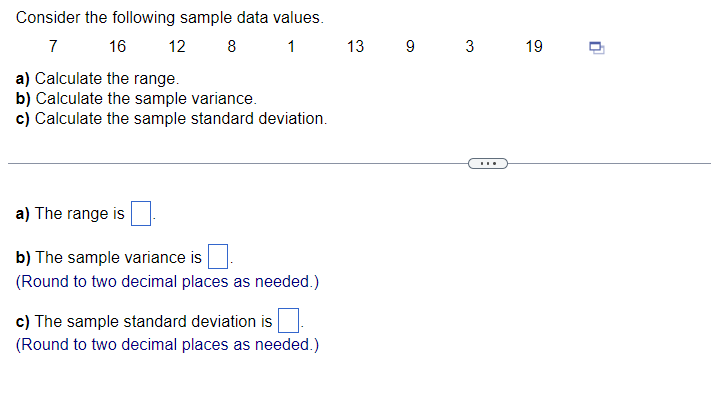711x400 pixels.
Task: Click the 'Calculate the sample variance' instruction
Action: point(136,98)
